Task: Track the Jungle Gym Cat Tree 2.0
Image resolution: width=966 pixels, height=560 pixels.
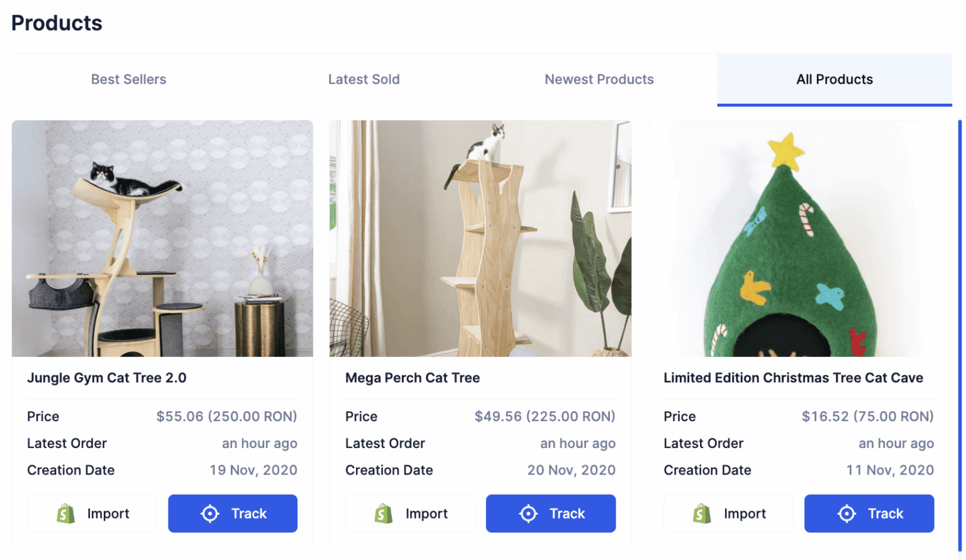Action: coord(233,513)
